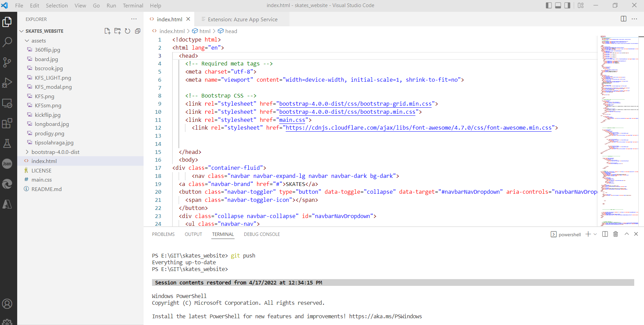Open the Manage gear menu
Viewport: 644px width, 325px height.
pyautogui.click(x=7, y=322)
